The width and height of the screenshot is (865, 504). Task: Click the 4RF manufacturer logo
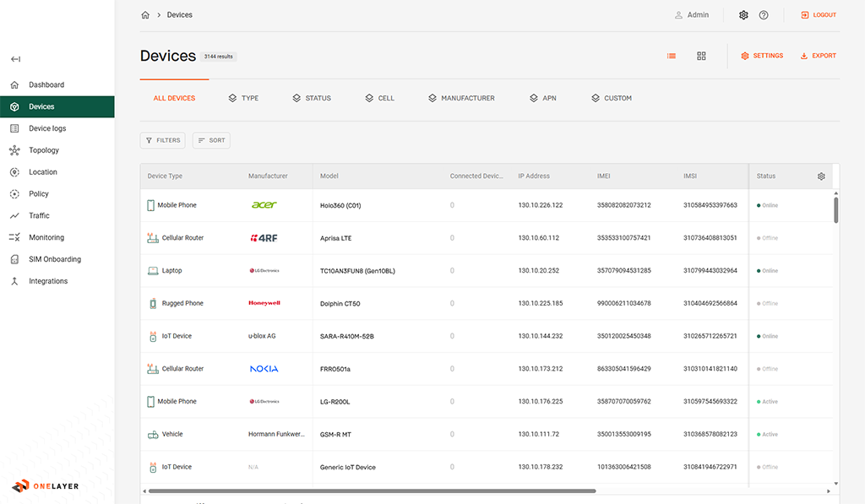coord(264,238)
